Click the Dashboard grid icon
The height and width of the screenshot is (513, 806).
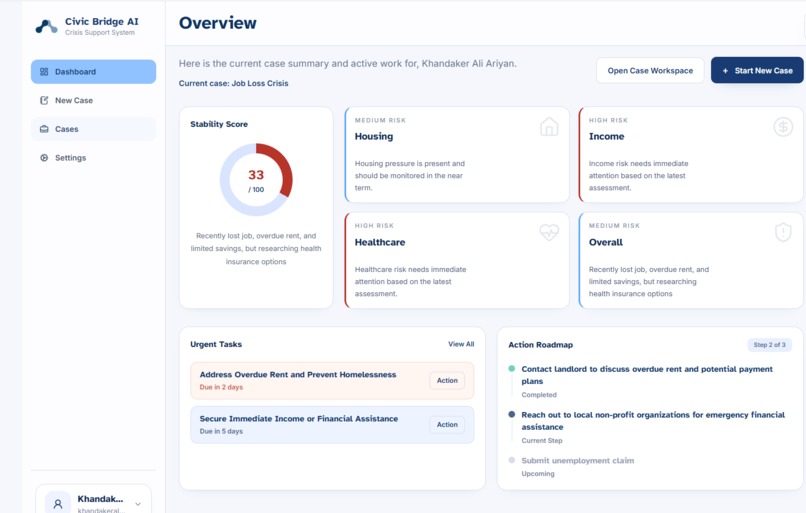[44, 72]
